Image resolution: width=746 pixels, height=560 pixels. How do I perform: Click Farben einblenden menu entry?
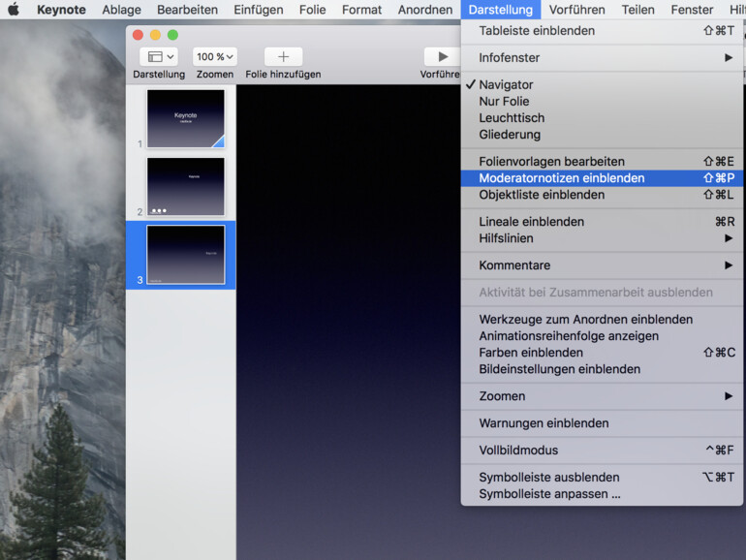531,353
